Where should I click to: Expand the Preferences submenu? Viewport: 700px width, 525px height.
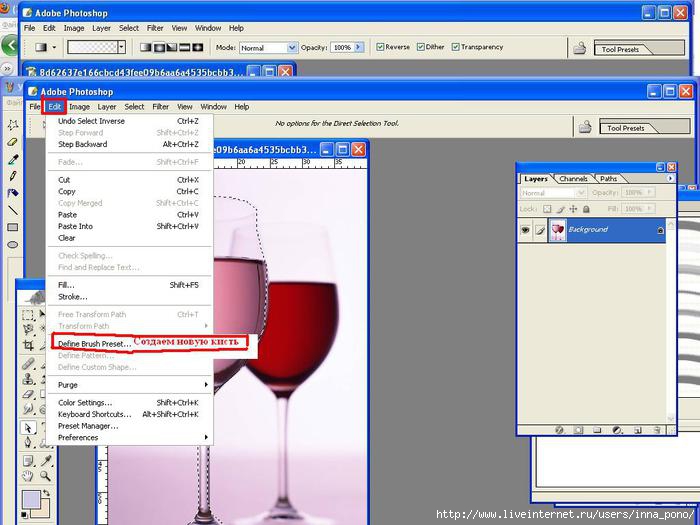(129, 438)
